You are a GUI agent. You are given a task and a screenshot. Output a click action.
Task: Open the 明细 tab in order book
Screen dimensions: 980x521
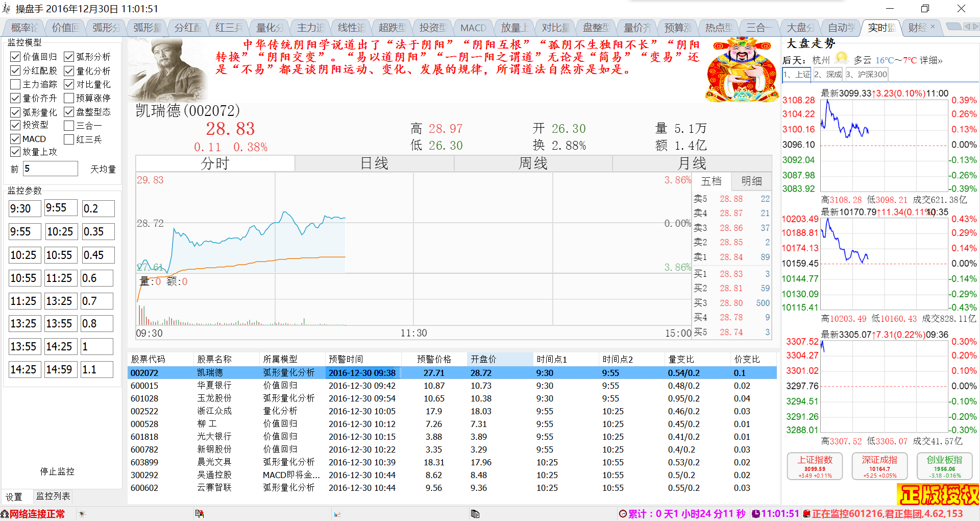pos(751,181)
